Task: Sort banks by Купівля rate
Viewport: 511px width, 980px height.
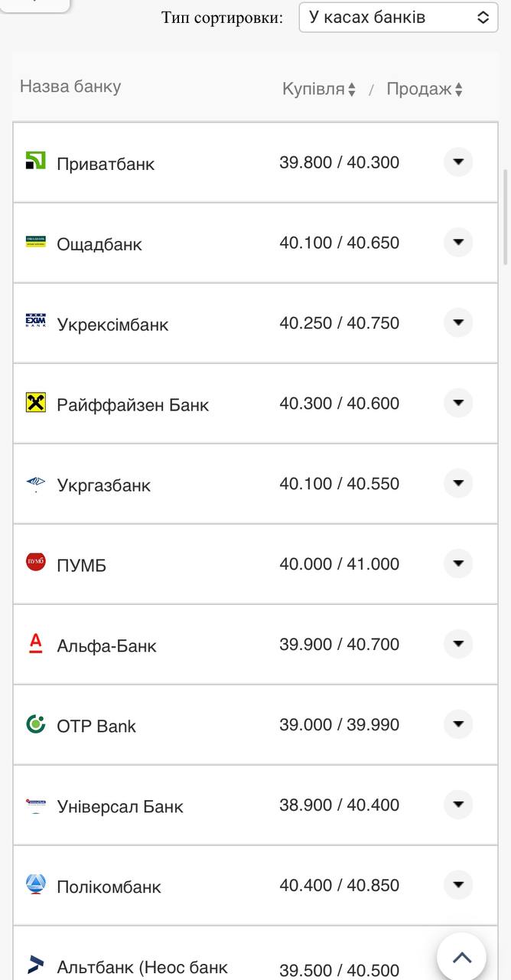Action: pos(319,90)
